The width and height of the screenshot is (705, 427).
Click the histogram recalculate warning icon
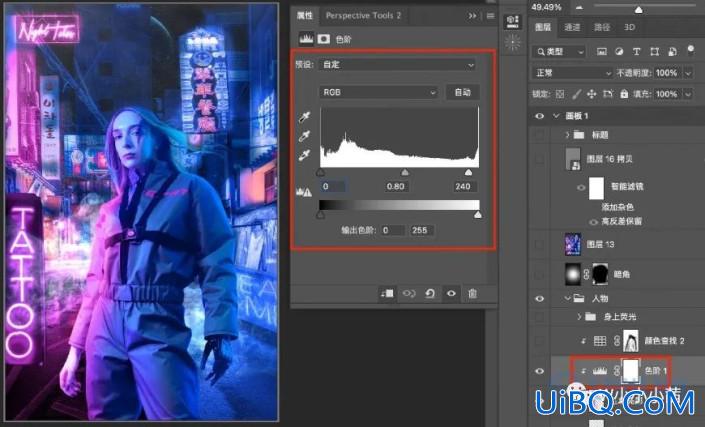point(304,192)
